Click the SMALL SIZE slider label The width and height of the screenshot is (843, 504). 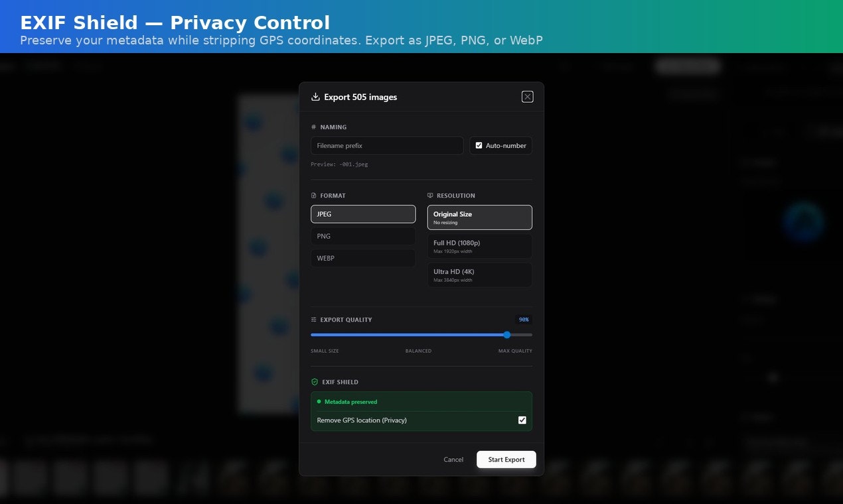point(325,351)
